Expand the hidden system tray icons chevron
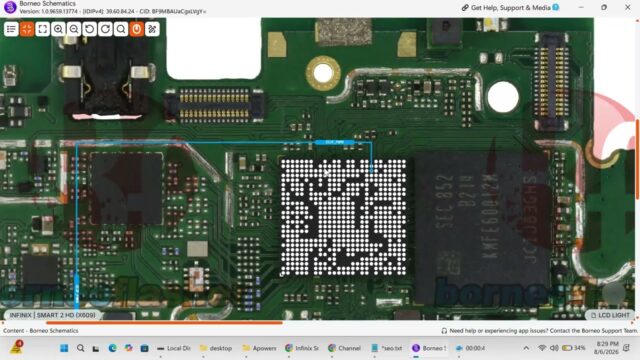 click(x=526, y=348)
